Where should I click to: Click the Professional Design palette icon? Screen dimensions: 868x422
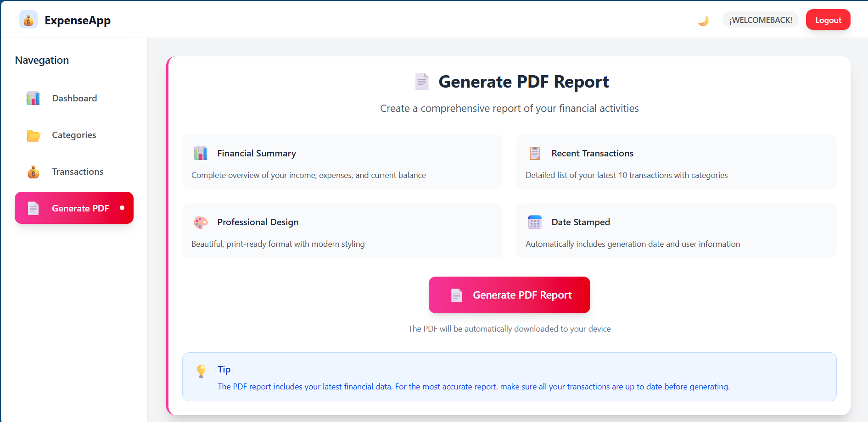201,222
